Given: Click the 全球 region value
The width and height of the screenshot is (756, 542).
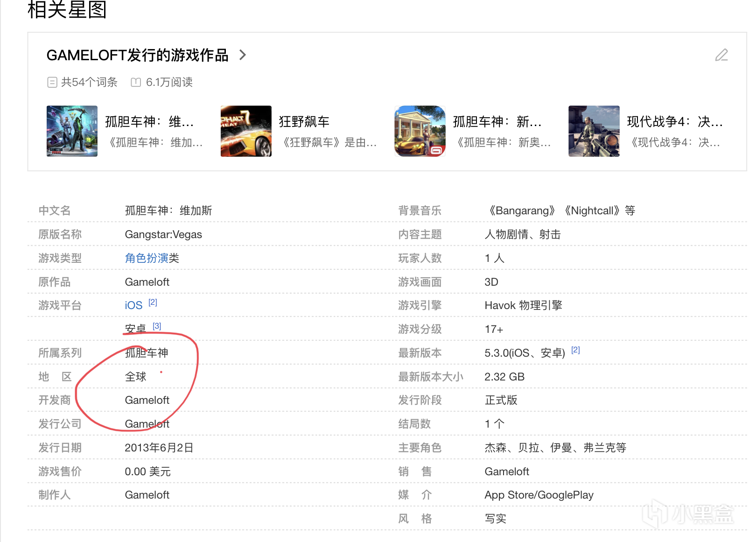Looking at the screenshot, I should [136, 377].
